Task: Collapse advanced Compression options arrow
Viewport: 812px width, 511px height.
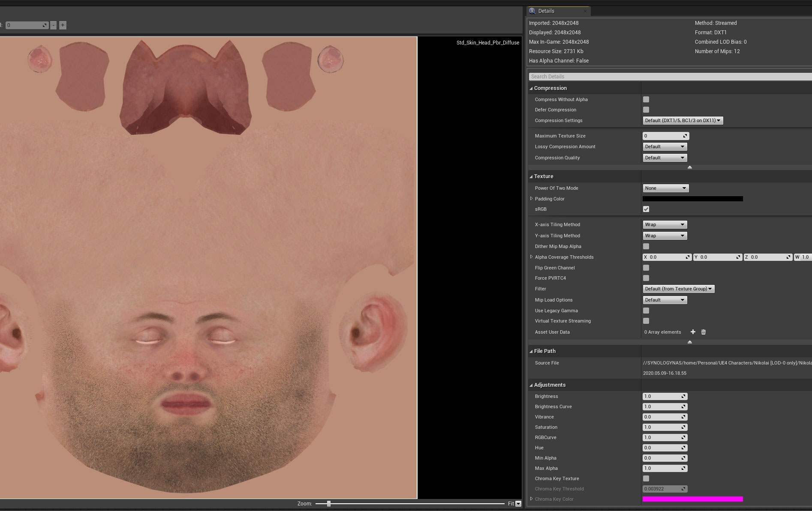Action: coord(690,167)
